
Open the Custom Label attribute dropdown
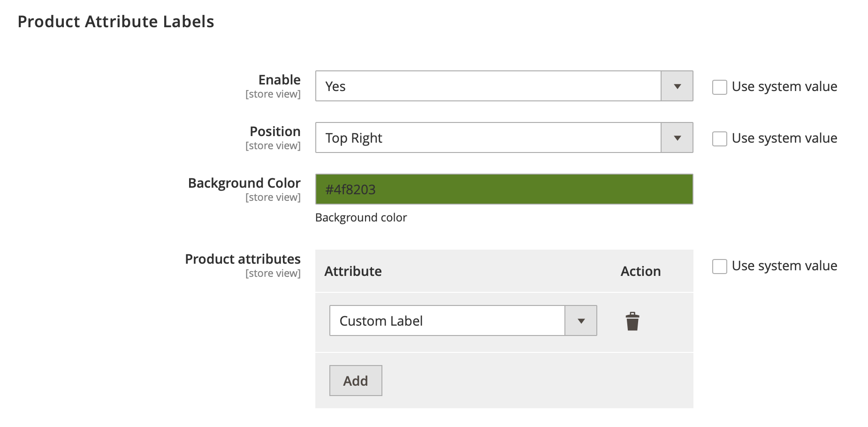click(x=463, y=321)
